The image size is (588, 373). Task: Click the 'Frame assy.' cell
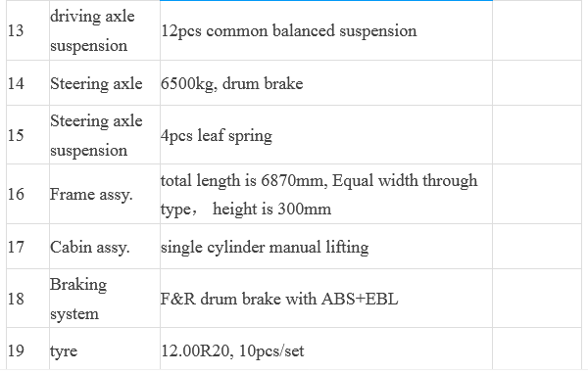(105, 194)
